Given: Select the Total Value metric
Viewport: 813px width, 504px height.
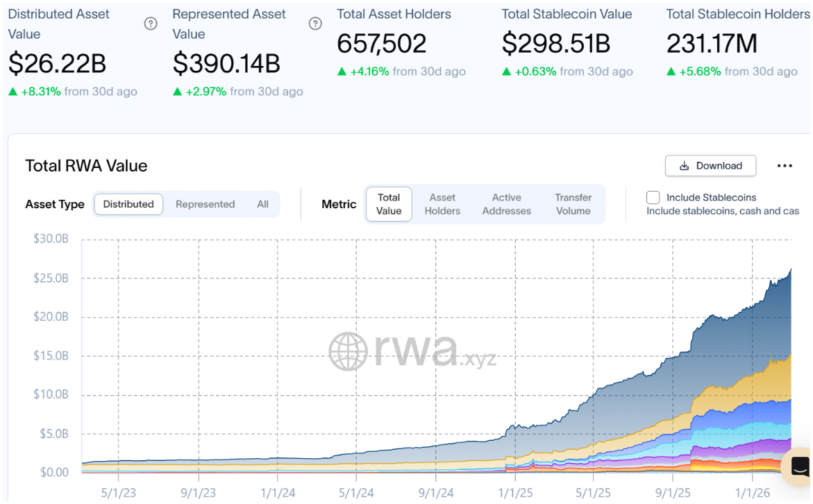Looking at the screenshot, I should point(389,204).
